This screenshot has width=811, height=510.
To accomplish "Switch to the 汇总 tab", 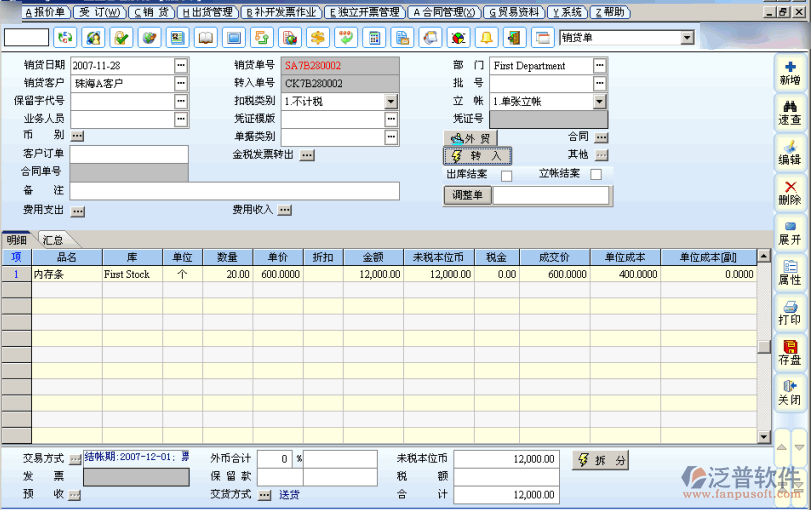I will coord(53,240).
